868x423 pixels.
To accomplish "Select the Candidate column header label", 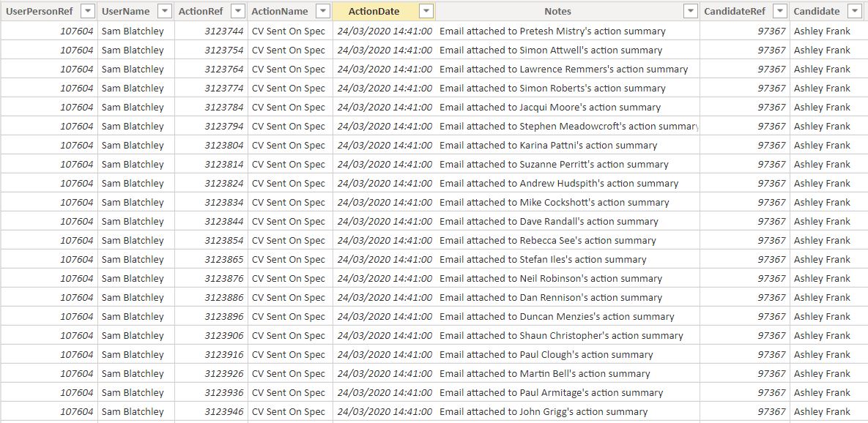I will click(x=817, y=11).
